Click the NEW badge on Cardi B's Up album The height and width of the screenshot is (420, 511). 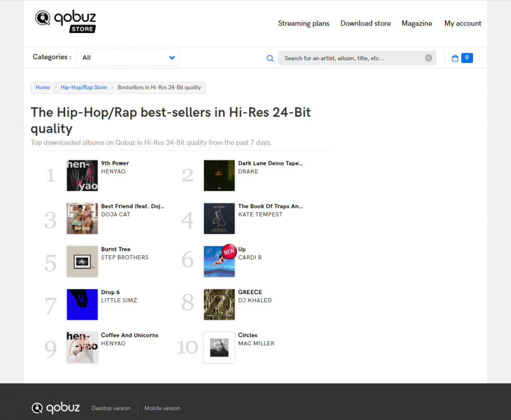point(229,251)
